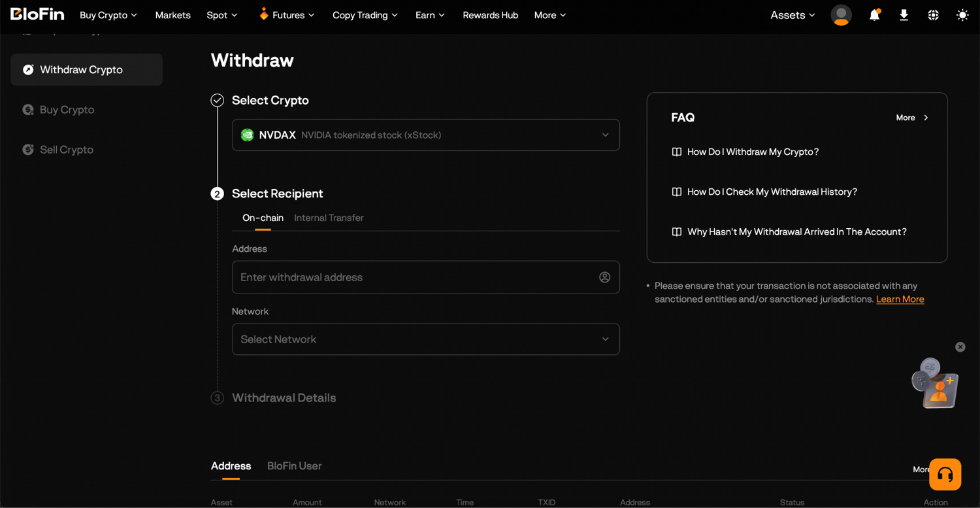Viewport: 980px width, 508px height.
Task: Click the Buy Crypto sidebar icon
Action: click(x=28, y=110)
